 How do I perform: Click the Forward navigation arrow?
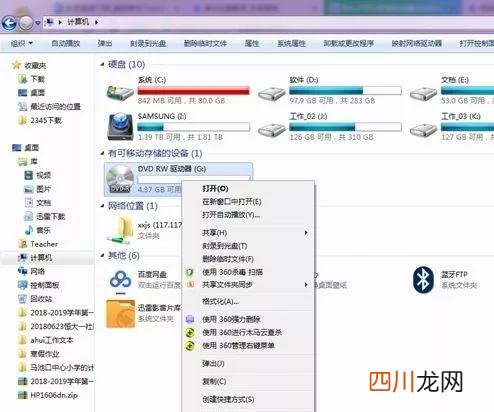(x=26, y=23)
